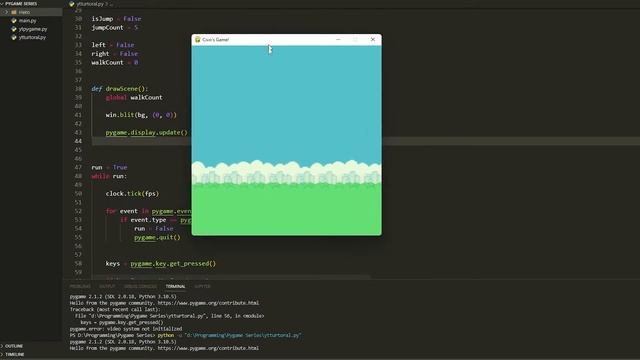
Task: Switch to the JUPYTER panel tab
Action: pos(202,287)
